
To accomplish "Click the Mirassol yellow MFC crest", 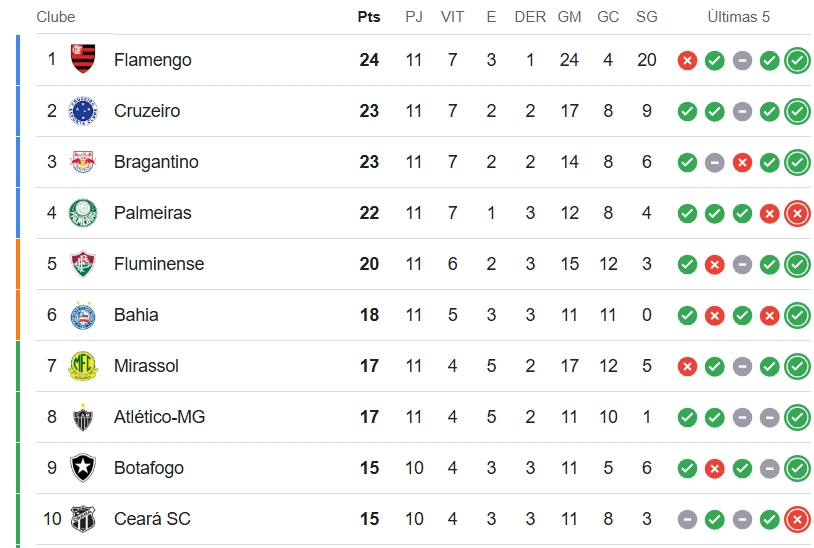I will click(x=83, y=366).
